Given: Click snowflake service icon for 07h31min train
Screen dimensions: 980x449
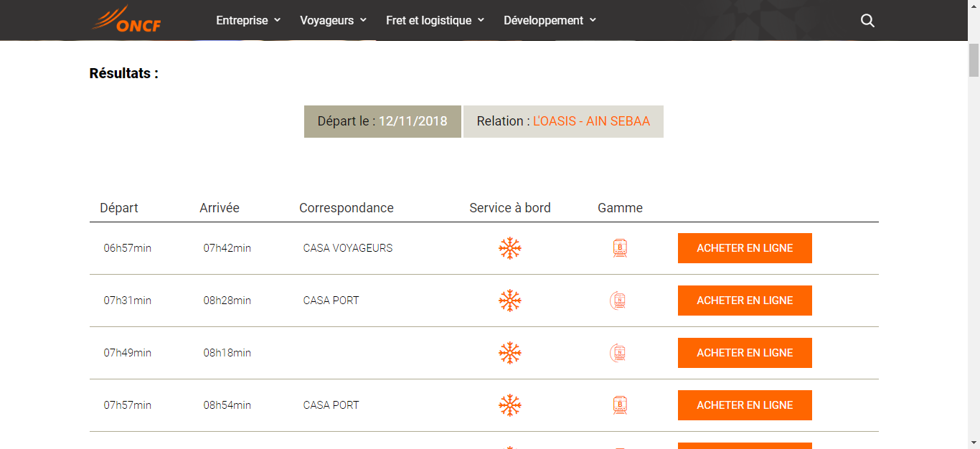Looking at the screenshot, I should [509, 301].
